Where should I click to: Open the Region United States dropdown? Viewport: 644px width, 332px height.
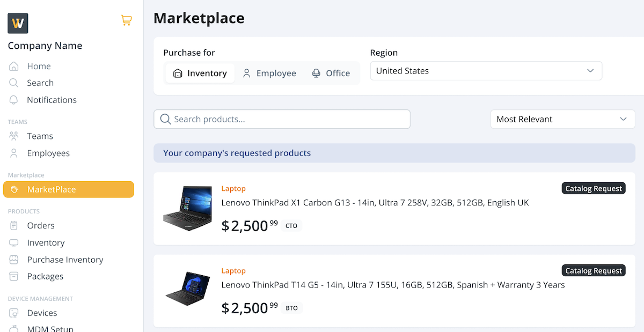click(486, 71)
